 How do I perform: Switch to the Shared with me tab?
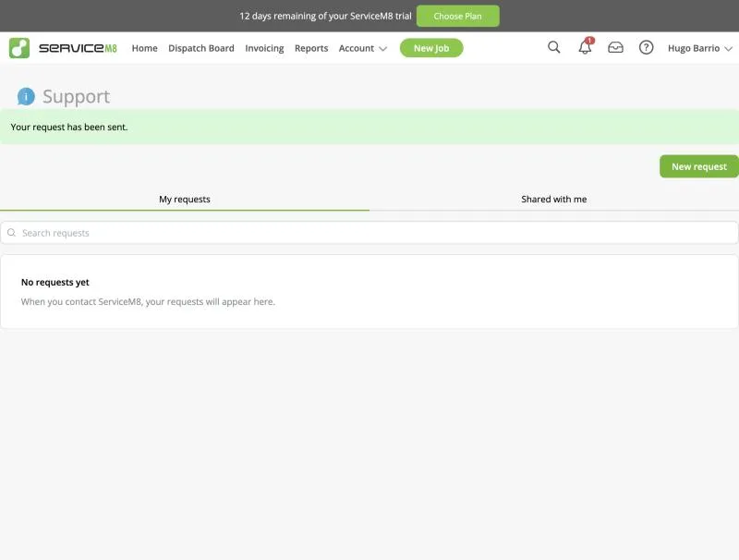[554, 200]
